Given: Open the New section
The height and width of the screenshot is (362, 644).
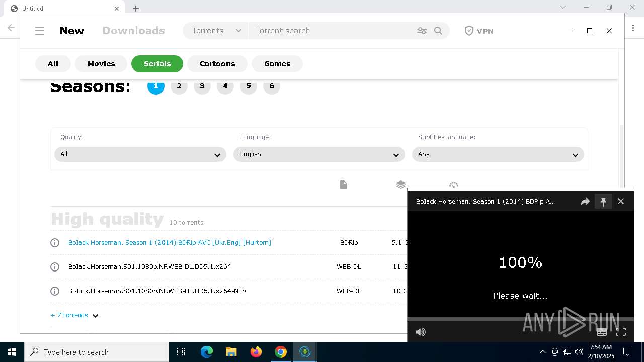Looking at the screenshot, I should 72,31.
